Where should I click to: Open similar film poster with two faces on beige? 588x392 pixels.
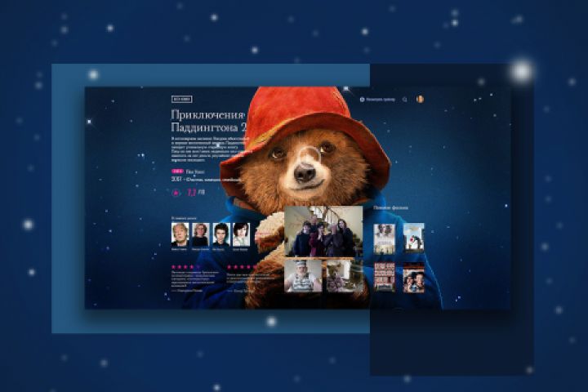[x=385, y=239]
